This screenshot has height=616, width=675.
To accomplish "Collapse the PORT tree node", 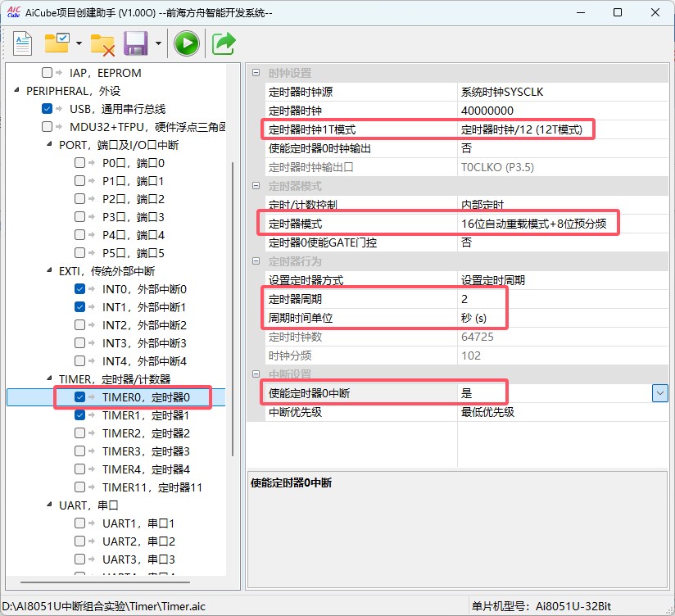I will click(49, 144).
